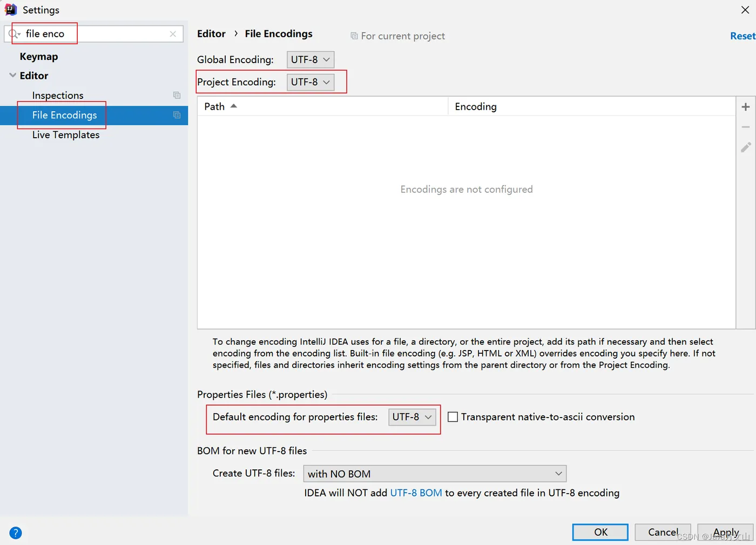Click the For current project icon
The image size is (756, 545).
coord(354,36)
